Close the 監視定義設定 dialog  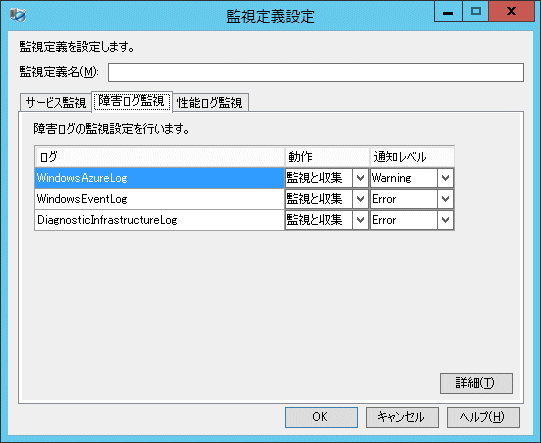tap(512, 11)
